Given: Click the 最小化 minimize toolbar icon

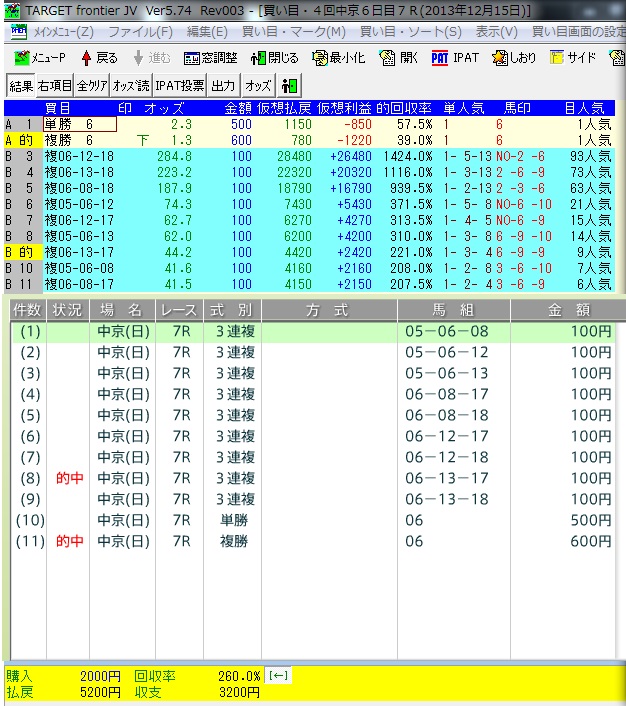Looking at the screenshot, I should point(336,58).
